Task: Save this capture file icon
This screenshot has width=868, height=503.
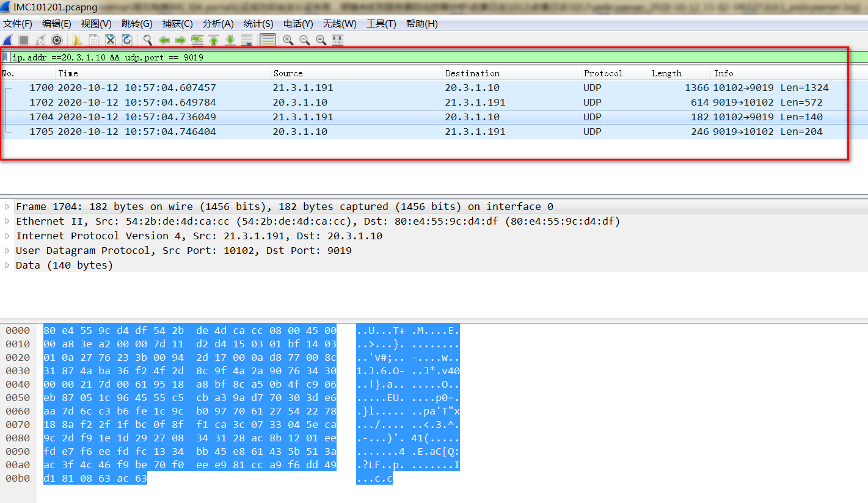Action: coord(93,40)
